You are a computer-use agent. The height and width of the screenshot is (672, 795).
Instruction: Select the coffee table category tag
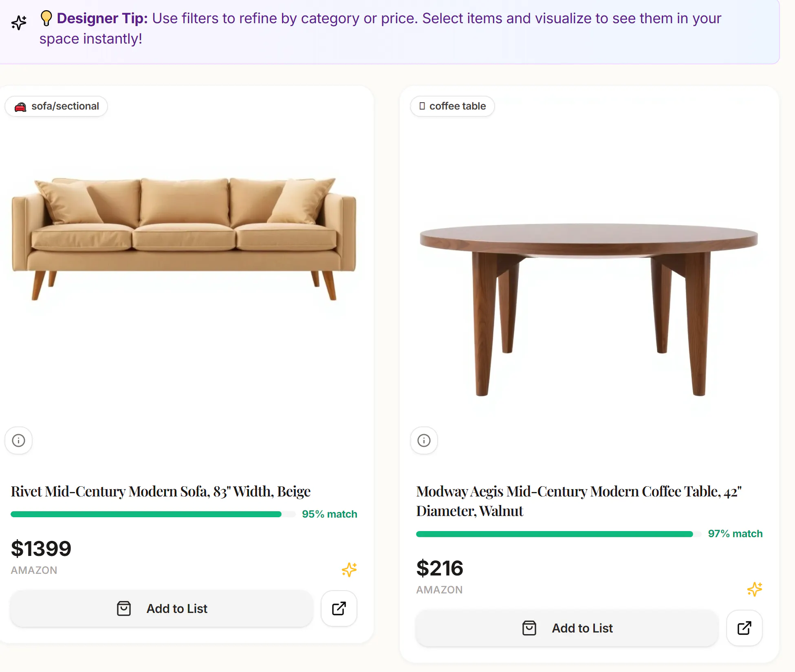[452, 106]
